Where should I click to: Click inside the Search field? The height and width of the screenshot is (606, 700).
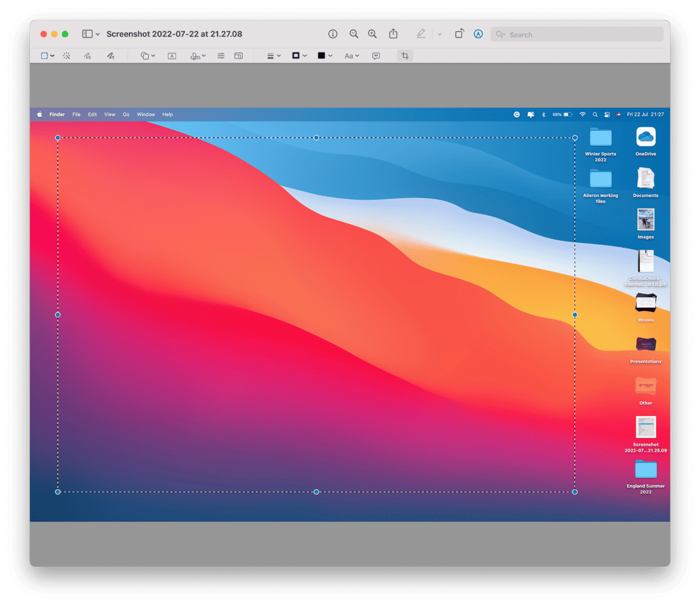click(576, 34)
